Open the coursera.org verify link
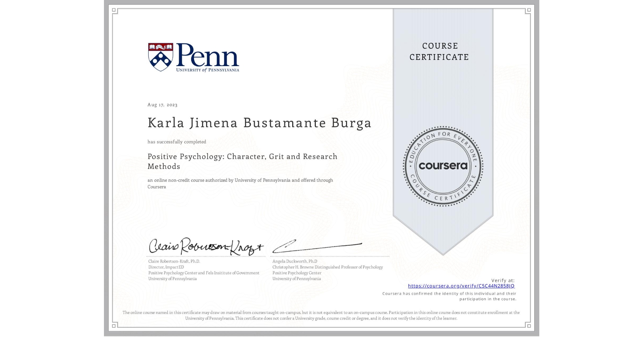644x337 pixels. click(461, 286)
